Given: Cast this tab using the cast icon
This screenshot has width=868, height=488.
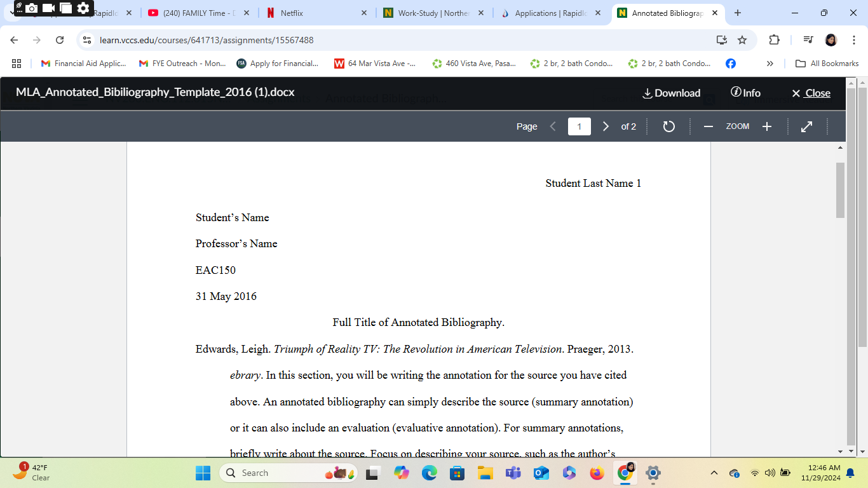Looking at the screenshot, I should click(x=721, y=39).
